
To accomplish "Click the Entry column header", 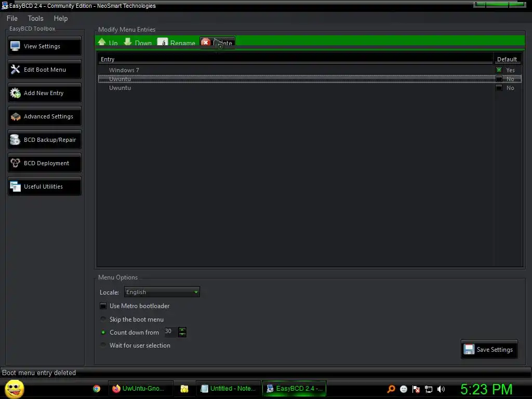I will (295, 59).
